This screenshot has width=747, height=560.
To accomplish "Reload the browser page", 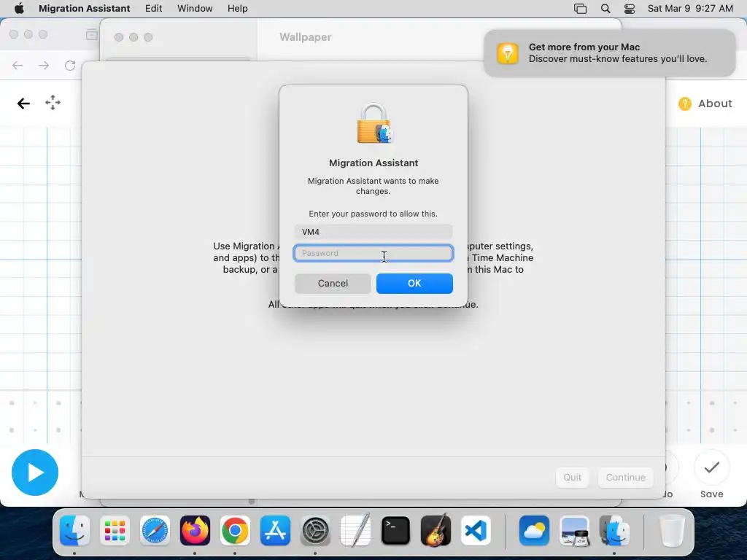I will (70, 65).
